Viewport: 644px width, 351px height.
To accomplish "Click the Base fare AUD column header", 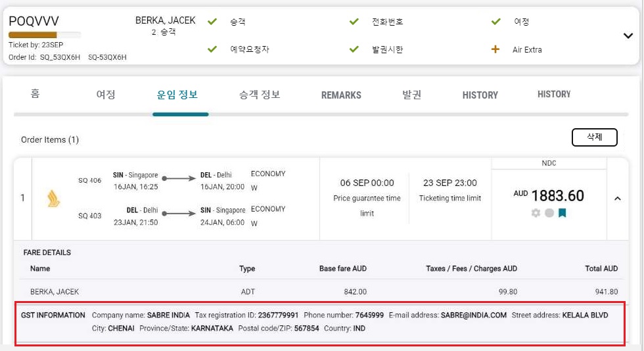I will click(x=343, y=269).
